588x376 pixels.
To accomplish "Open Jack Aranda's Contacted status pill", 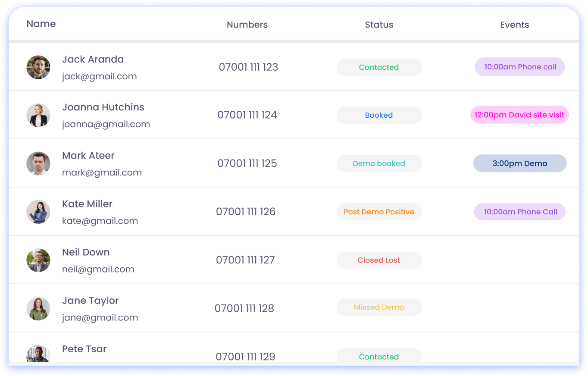I will coord(379,67).
